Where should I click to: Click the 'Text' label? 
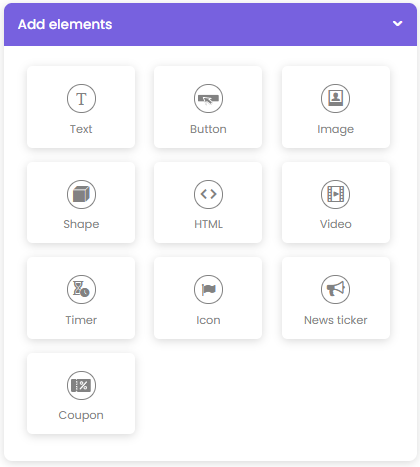pos(81,129)
